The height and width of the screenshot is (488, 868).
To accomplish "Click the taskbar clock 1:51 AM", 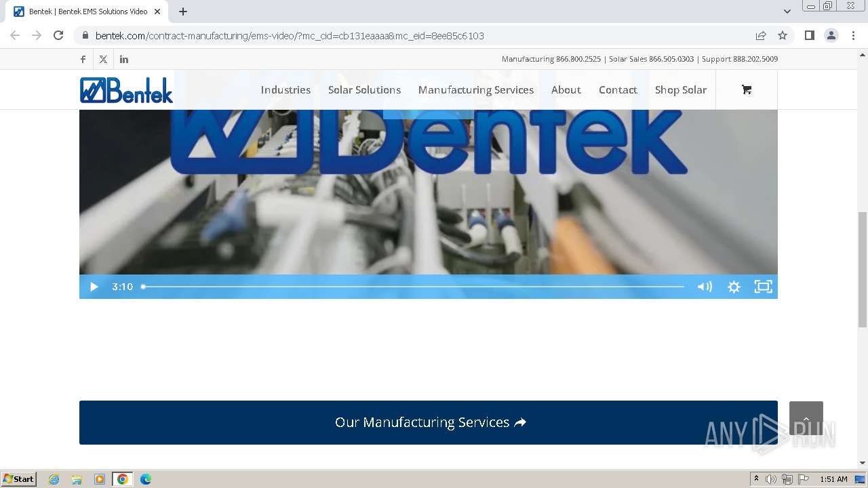I will click(833, 479).
